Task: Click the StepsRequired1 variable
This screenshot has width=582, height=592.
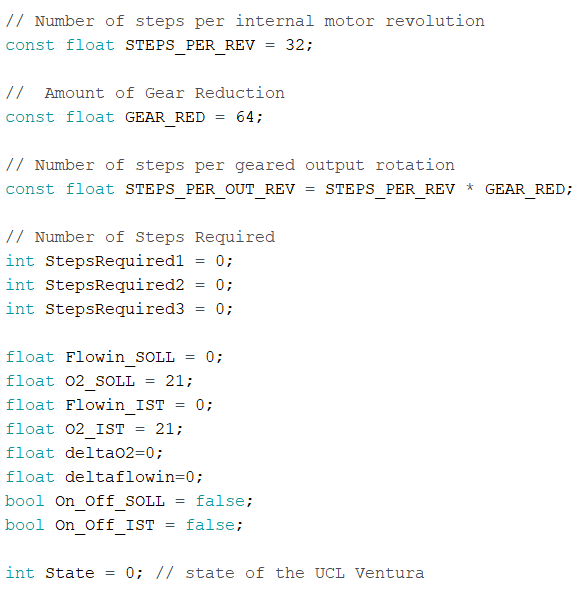Action: pyautogui.click(x=115, y=261)
